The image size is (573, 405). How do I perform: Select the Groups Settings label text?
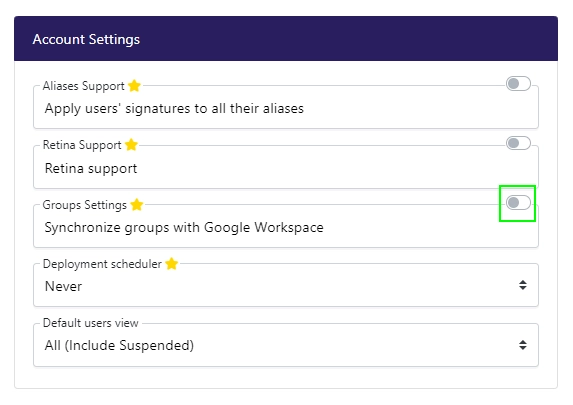click(85, 205)
